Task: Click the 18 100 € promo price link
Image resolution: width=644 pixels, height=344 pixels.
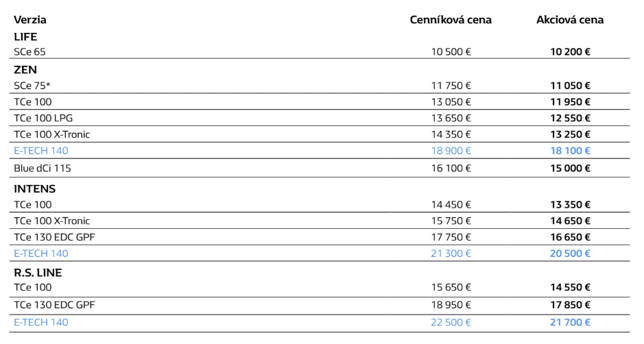Action: pyautogui.click(x=570, y=151)
